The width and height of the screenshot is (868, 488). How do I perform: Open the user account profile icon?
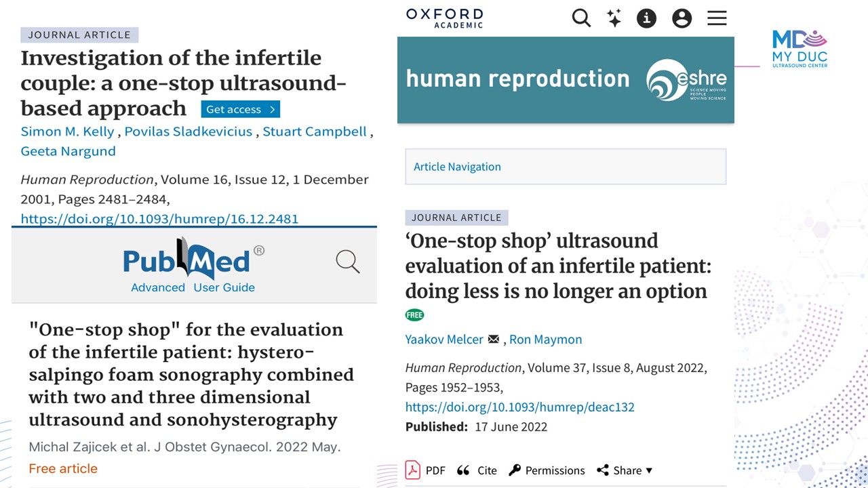tap(682, 18)
